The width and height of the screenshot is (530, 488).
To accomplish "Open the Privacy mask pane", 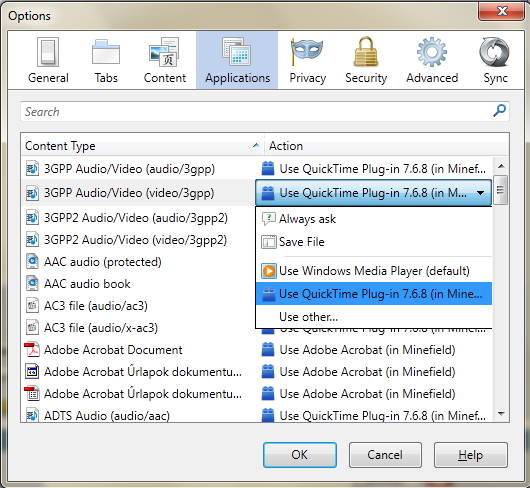I will 307,60.
